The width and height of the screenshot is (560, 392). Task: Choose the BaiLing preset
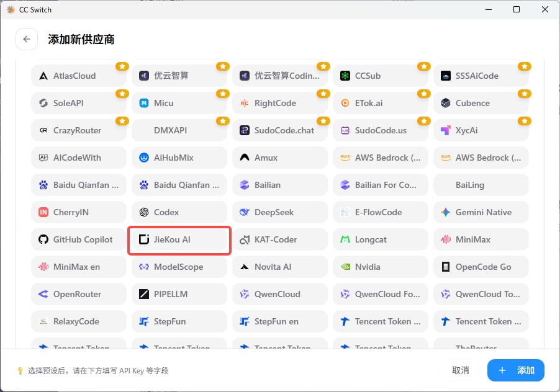point(481,185)
